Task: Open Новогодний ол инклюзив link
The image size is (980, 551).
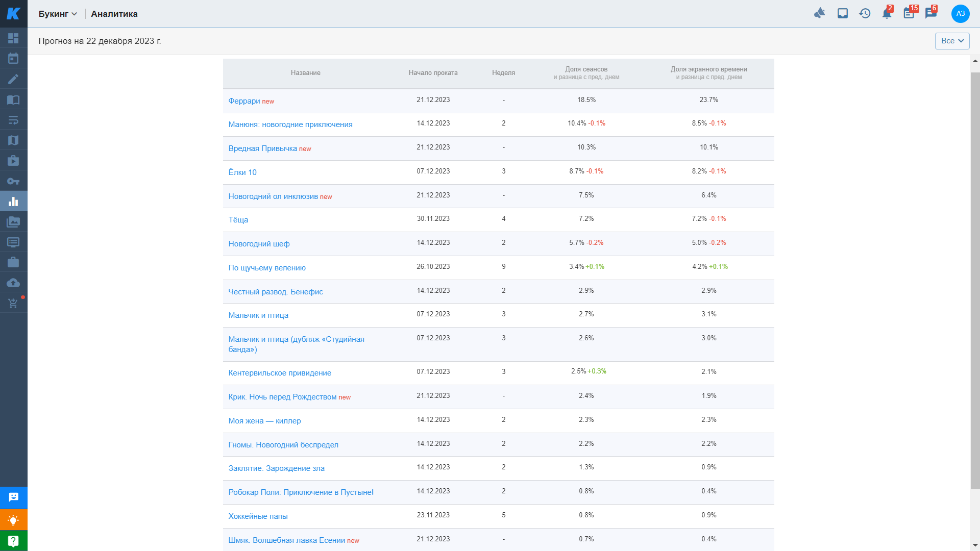Action: 273,196
